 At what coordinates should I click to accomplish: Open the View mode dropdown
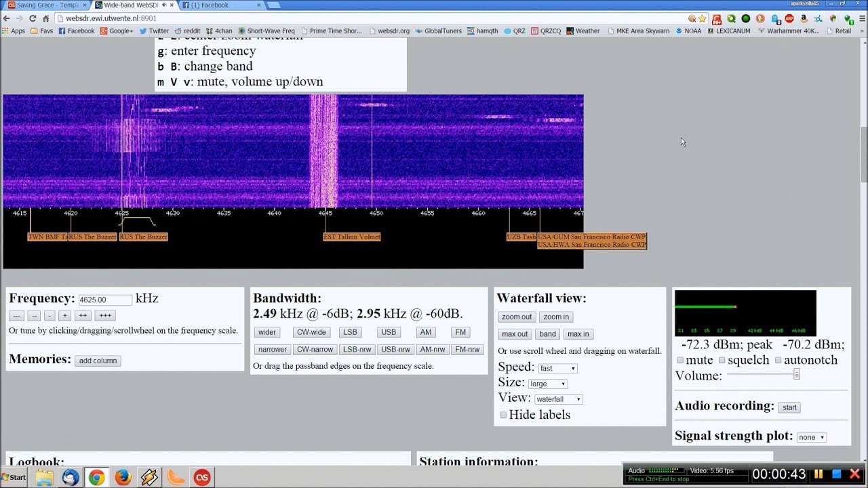(558, 399)
